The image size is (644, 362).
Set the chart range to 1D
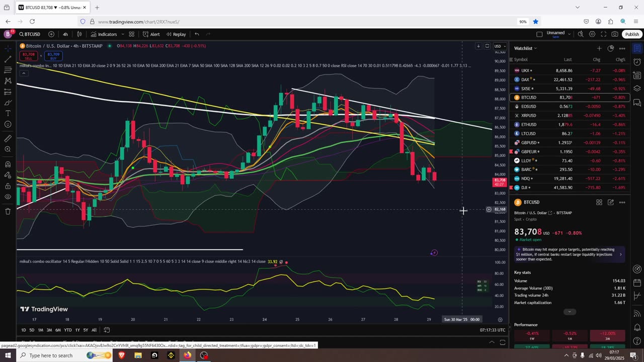[23, 330]
